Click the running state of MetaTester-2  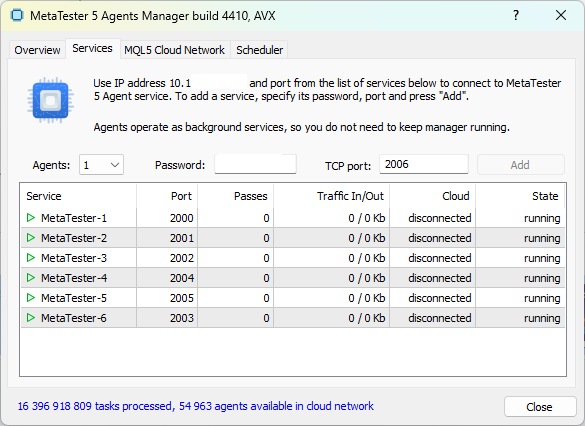pyautogui.click(x=542, y=238)
